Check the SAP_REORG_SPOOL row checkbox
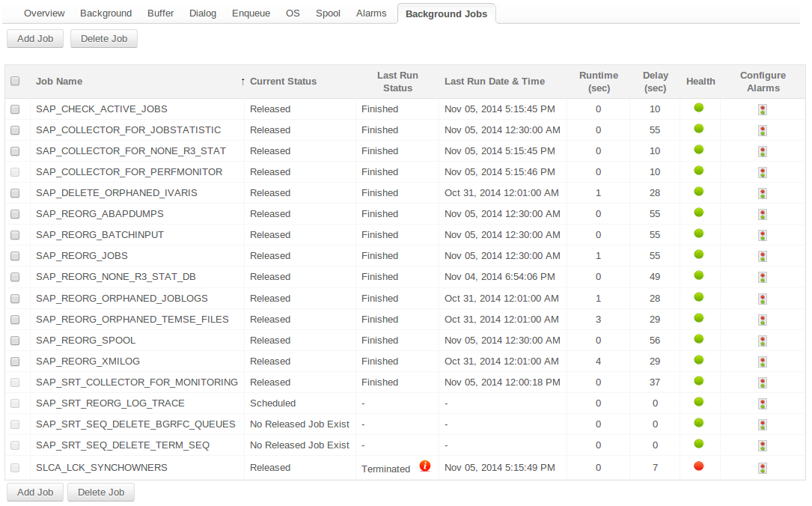Screen dimensions: 812x506 [15, 341]
